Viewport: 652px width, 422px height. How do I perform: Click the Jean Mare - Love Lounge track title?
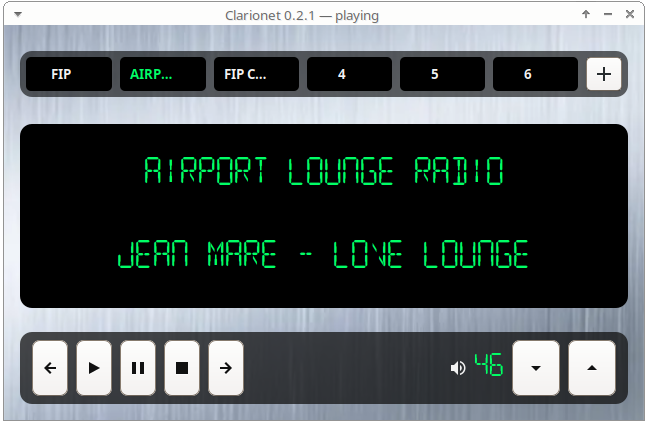[x=323, y=254]
